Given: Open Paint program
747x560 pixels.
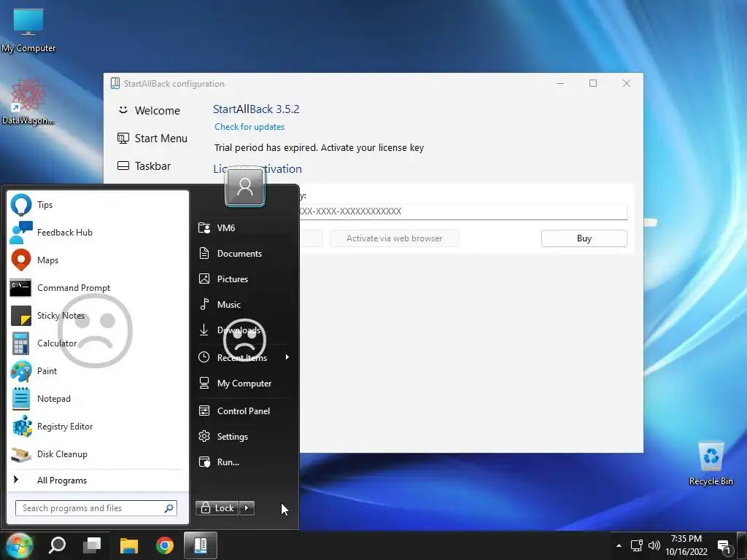Looking at the screenshot, I should pyautogui.click(x=98, y=370).
